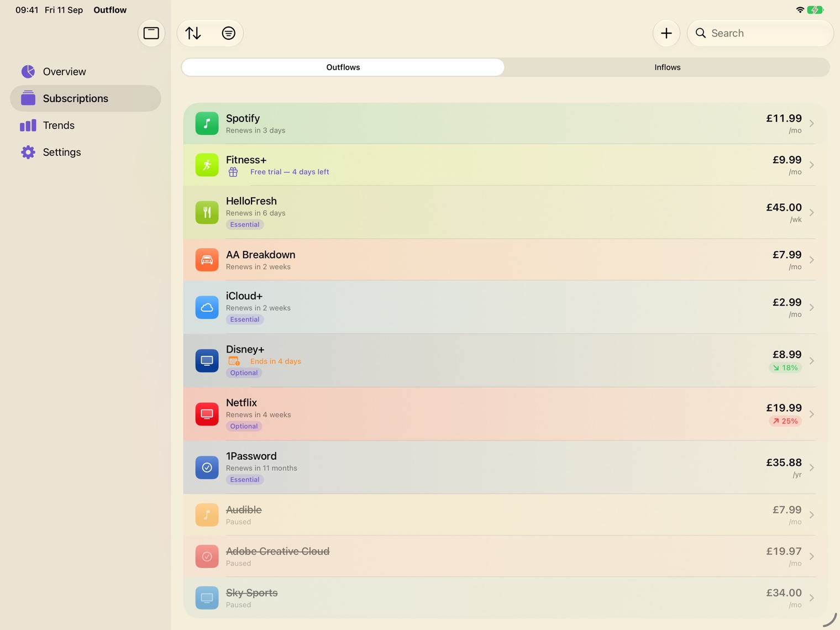Click the HelloFresh fork and knife icon
840x630 pixels.
pyautogui.click(x=207, y=212)
